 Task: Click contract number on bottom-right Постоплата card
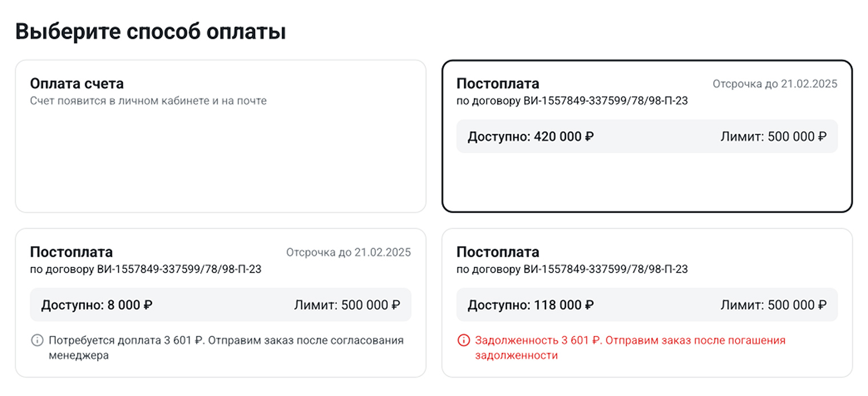point(572,269)
